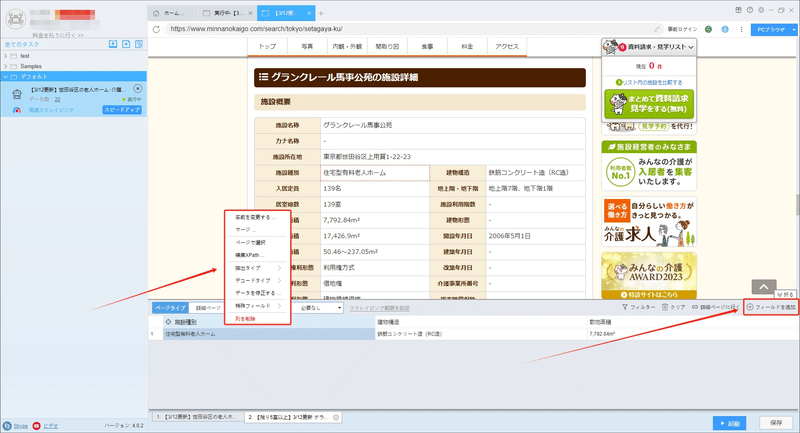Screen dimensions: 800x433
Task: Click フィールドを追加 button
Action: pos(771,307)
